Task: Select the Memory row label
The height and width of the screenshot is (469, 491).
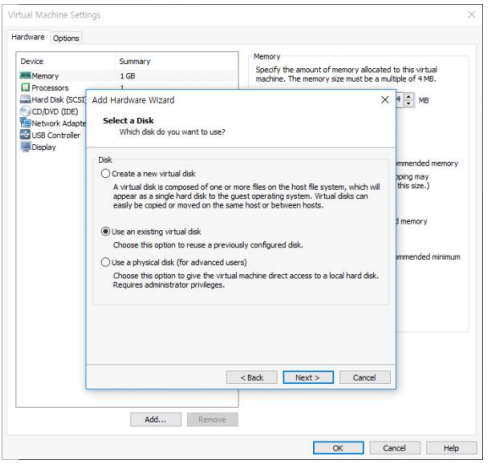Action: (45, 76)
